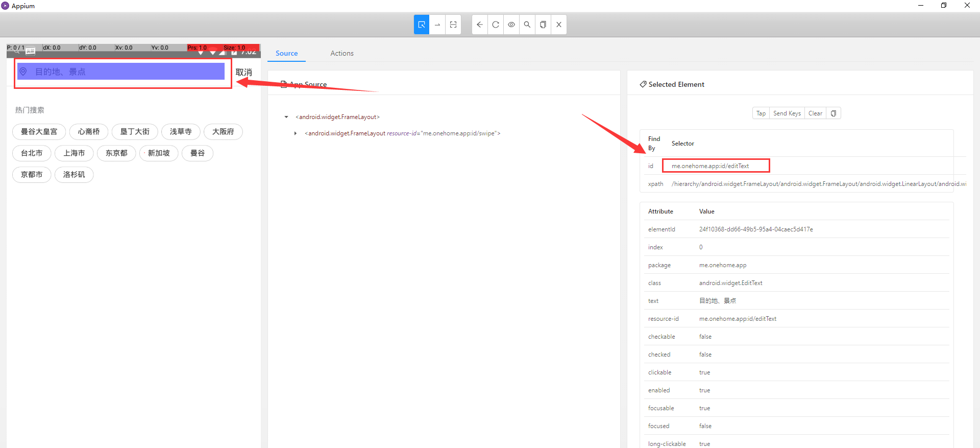Start recording with the eye icon
Viewport: 980px width, 448px height.
pyautogui.click(x=511, y=25)
